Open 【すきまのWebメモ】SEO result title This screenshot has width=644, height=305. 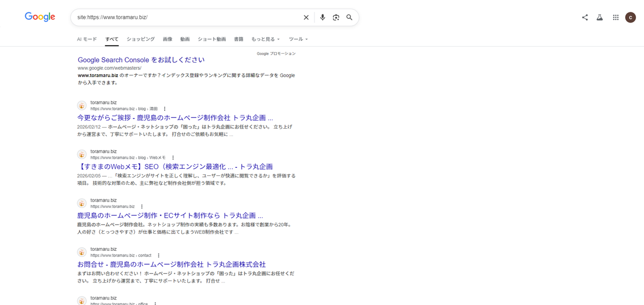pyautogui.click(x=175, y=166)
